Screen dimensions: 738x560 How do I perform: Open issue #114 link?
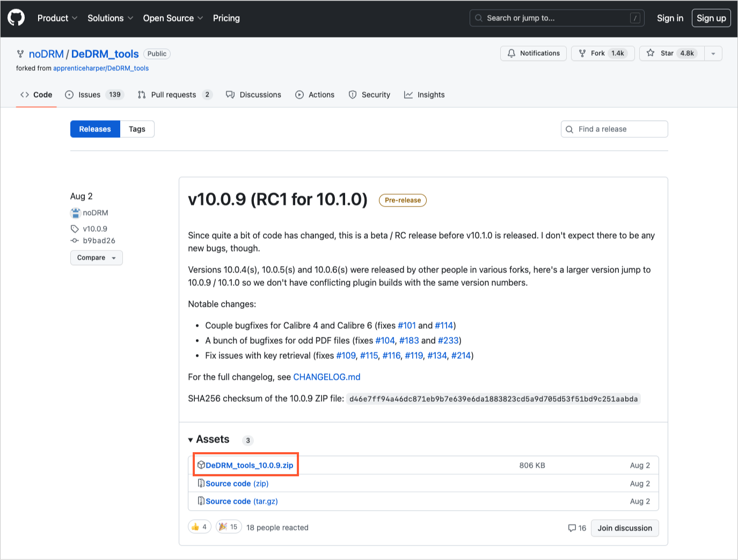pyautogui.click(x=444, y=326)
